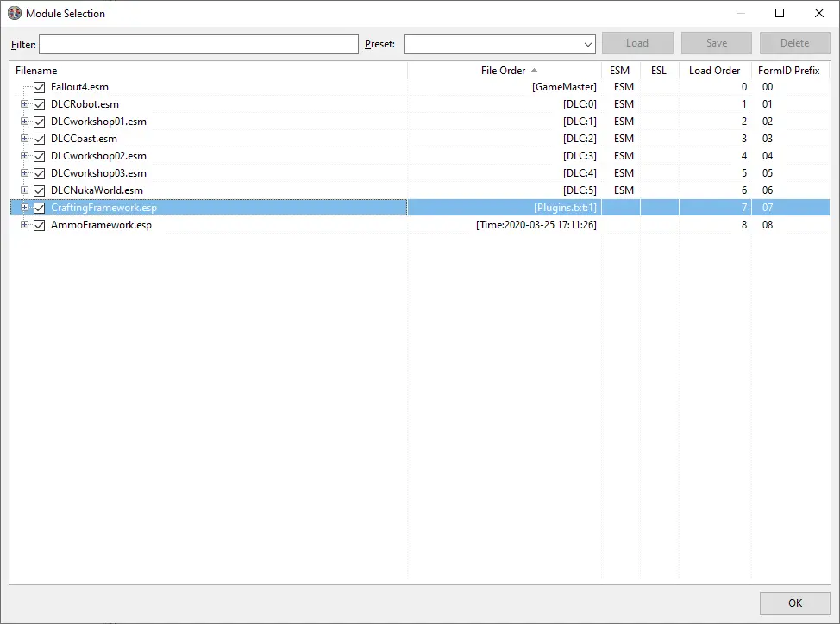840x624 pixels.
Task: Click the Save preset button
Action: click(717, 43)
